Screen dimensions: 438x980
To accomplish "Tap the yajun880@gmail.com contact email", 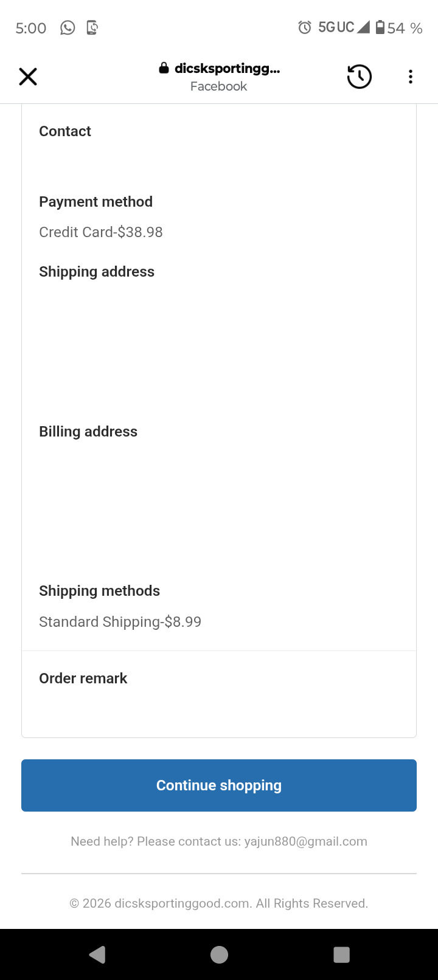I will 305,841.
